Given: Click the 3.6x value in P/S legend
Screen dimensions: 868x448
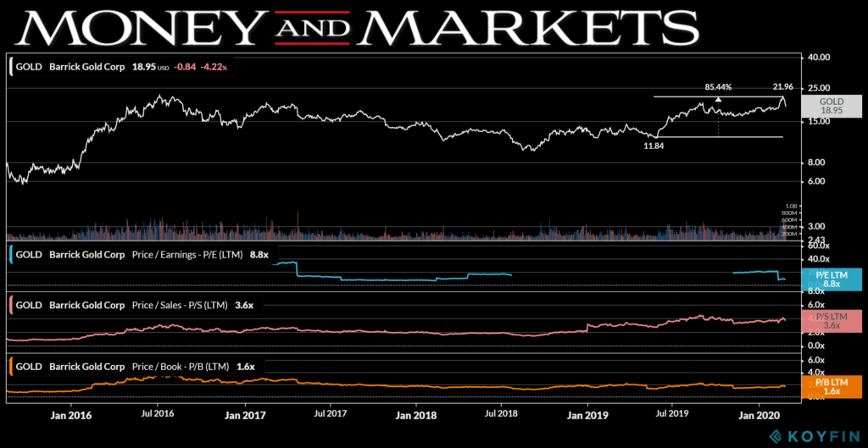Looking at the screenshot, I should point(242,306).
